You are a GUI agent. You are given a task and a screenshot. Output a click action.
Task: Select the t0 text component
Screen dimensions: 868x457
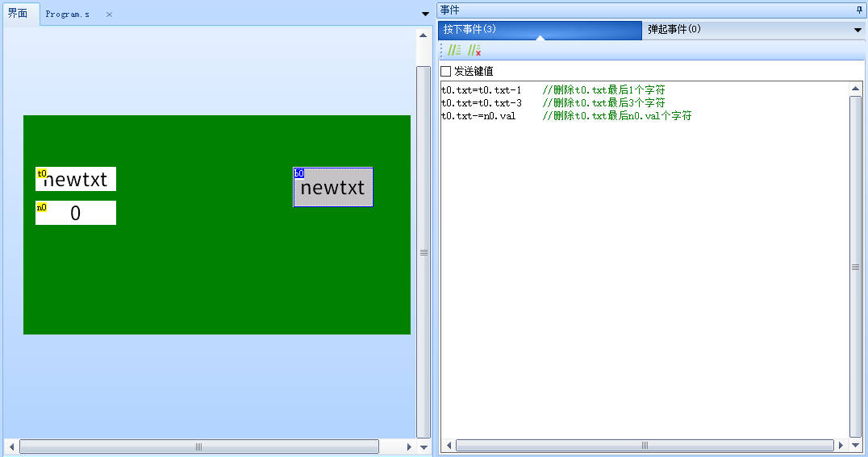point(76,179)
